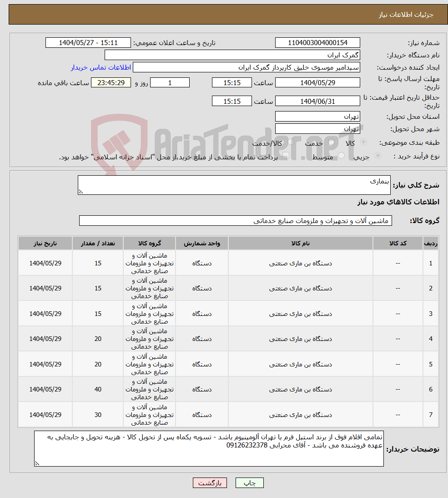This screenshot has width=448, height=498.
Task: Select the خدمت radio button
Action: click(x=331, y=142)
